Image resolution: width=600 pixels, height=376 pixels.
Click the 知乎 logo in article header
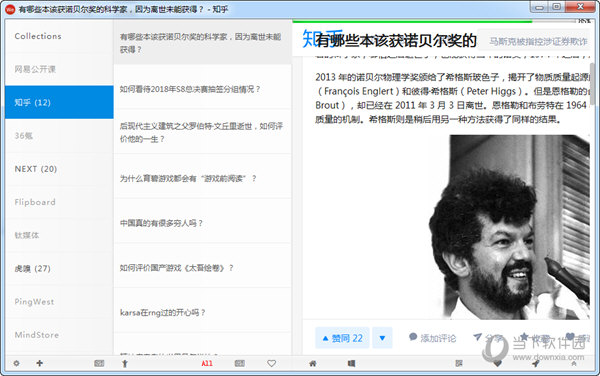click(322, 39)
